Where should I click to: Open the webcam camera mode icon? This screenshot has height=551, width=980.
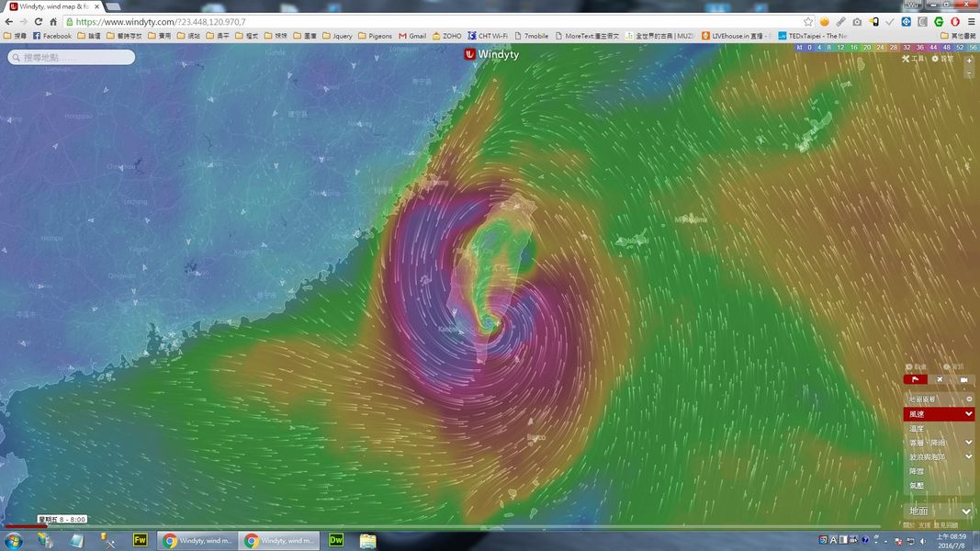click(x=963, y=379)
